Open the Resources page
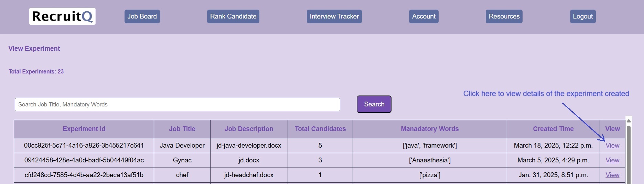This screenshot has height=184, width=644. (x=504, y=16)
